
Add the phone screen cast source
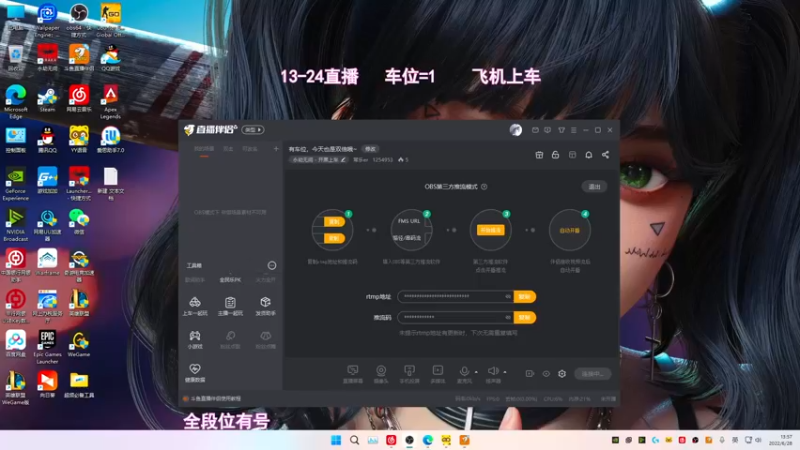pos(409,373)
